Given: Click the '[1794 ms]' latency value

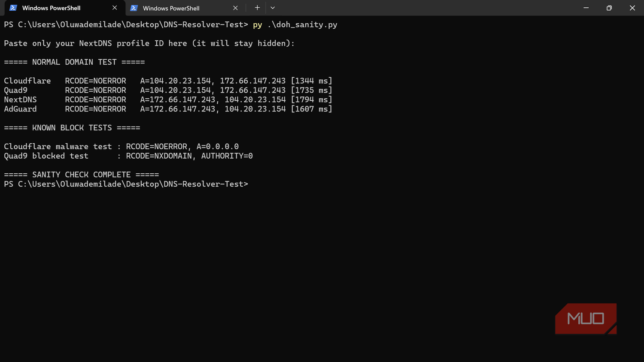Looking at the screenshot, I should tap(312, 100).
